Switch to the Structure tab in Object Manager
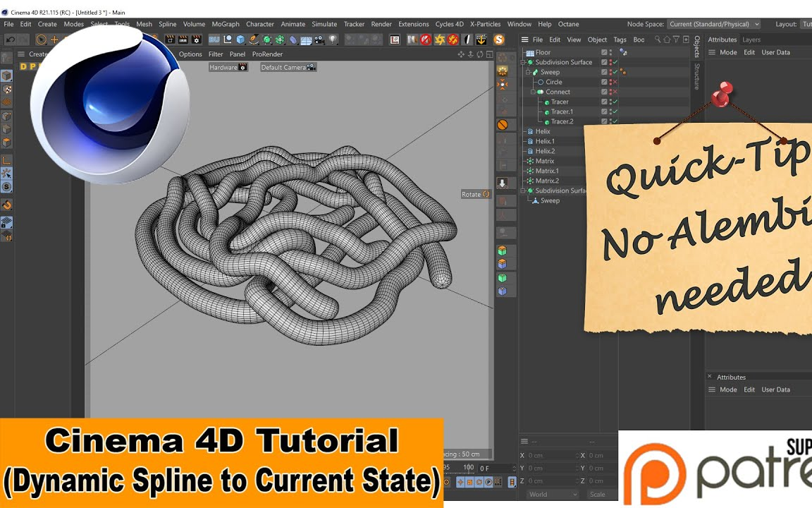This screenshot has height=508, width=812. (696, 75)
